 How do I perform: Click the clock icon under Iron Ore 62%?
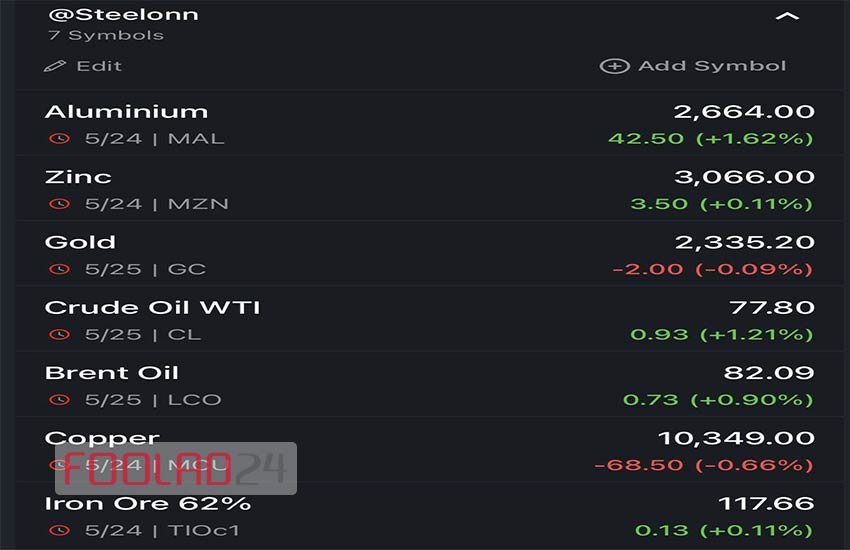coord(60,530)
